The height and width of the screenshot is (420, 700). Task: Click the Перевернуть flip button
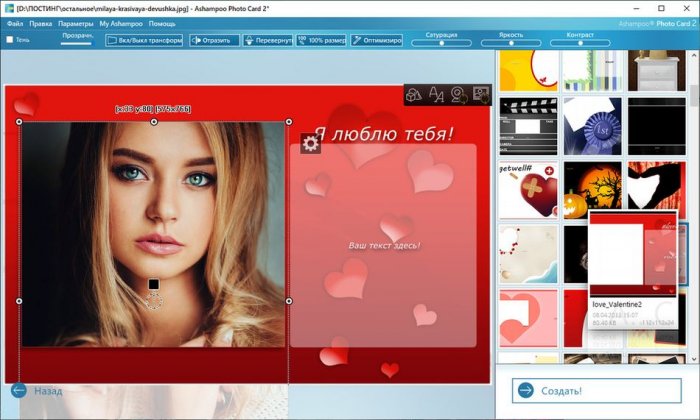point(268,40)
